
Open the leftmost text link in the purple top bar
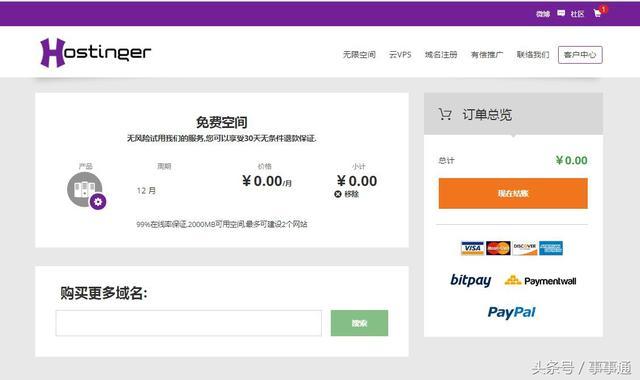pos(543,14)
